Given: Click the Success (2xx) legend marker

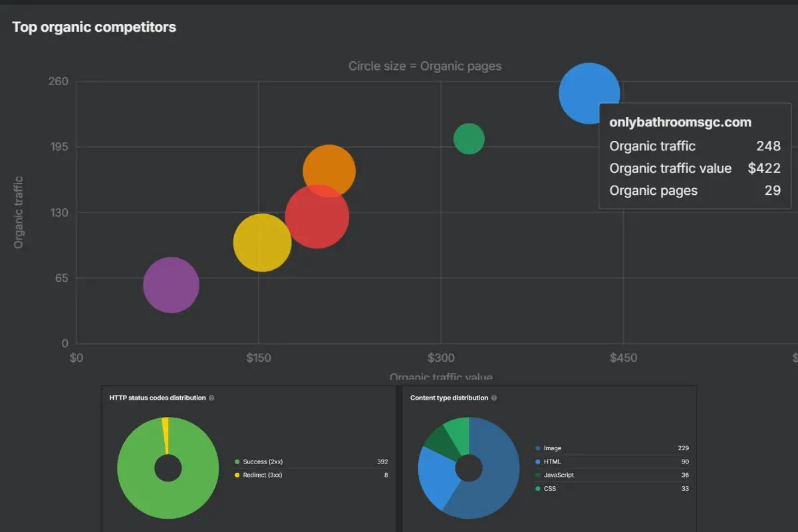Looking at the screenshot, I should [x=236, y=462].
